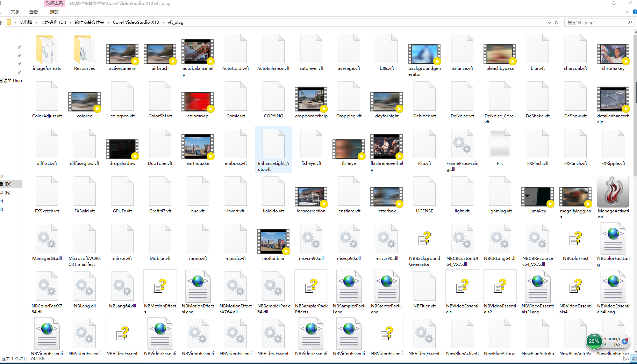Select the autobalancehelp video thumbnail
The height and width of the screenshot is (364, 637).
(x=198, y=52)
